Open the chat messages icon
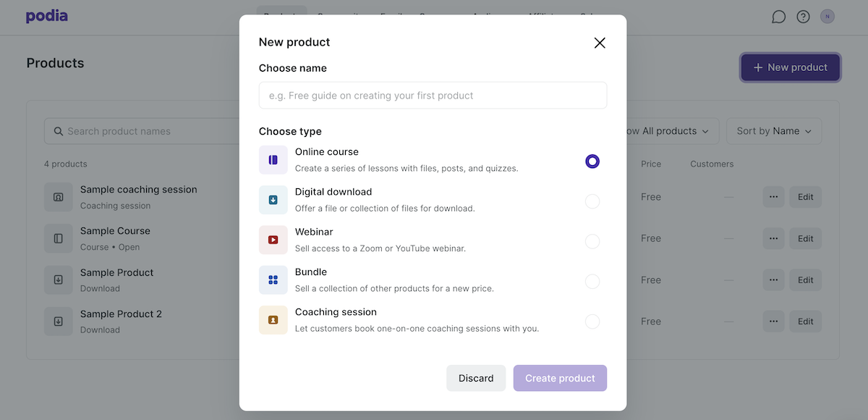This screenshot has height=420, width=868. pyautogui.click(x=778, y=17)
